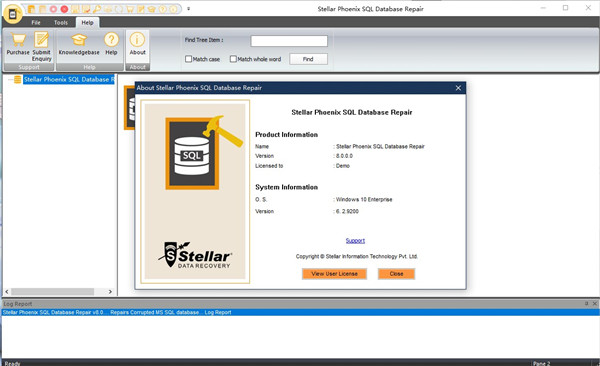Switch to the Help ribbon tab

coord(87,23)
